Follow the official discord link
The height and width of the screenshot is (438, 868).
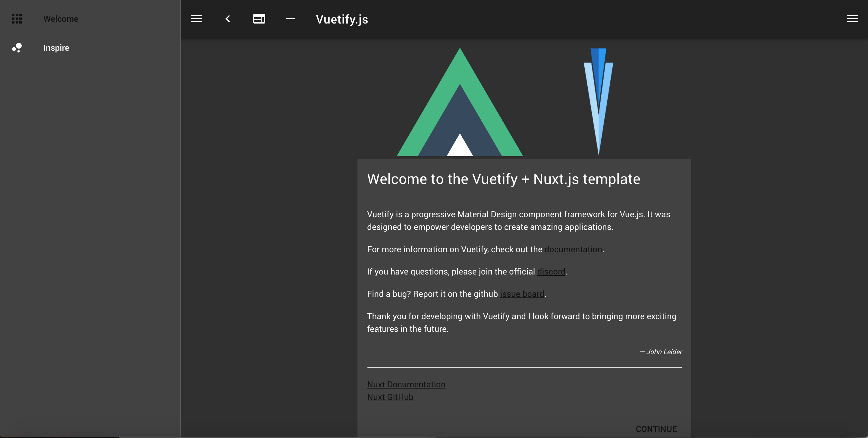pyautogui.click(x=551, y=271)
